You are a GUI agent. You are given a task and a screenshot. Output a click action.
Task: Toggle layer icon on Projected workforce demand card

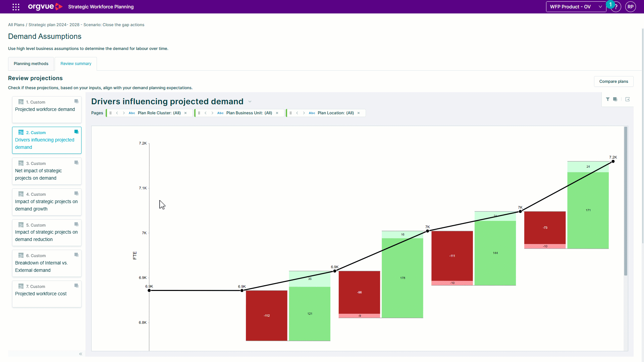(x=76, y=101)
